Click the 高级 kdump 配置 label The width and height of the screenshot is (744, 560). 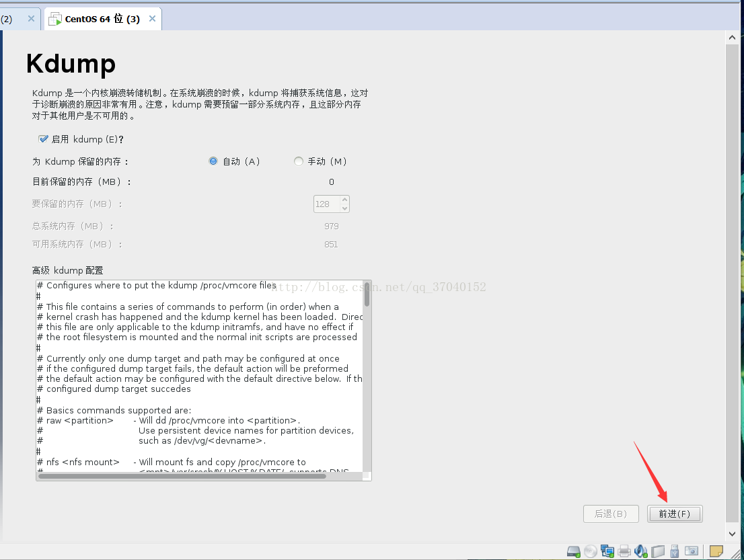pos(67,270)
